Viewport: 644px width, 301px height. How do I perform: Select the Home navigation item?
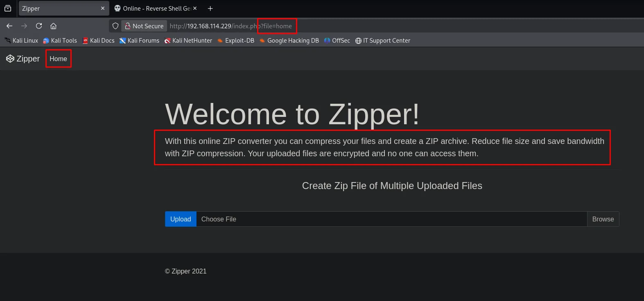58,59
